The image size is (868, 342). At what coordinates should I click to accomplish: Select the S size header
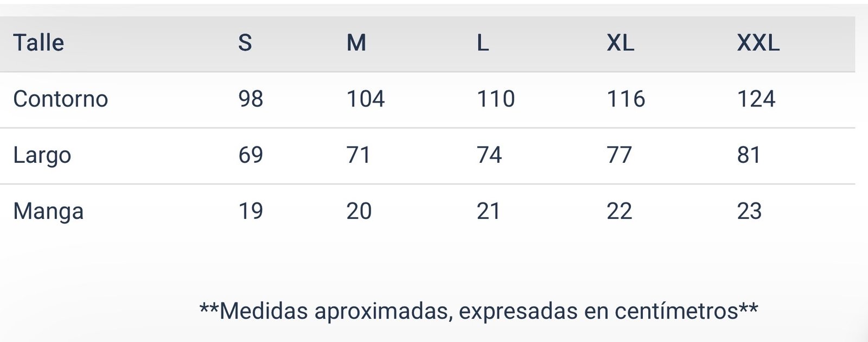pyautogui.click(x=245, y=43)
